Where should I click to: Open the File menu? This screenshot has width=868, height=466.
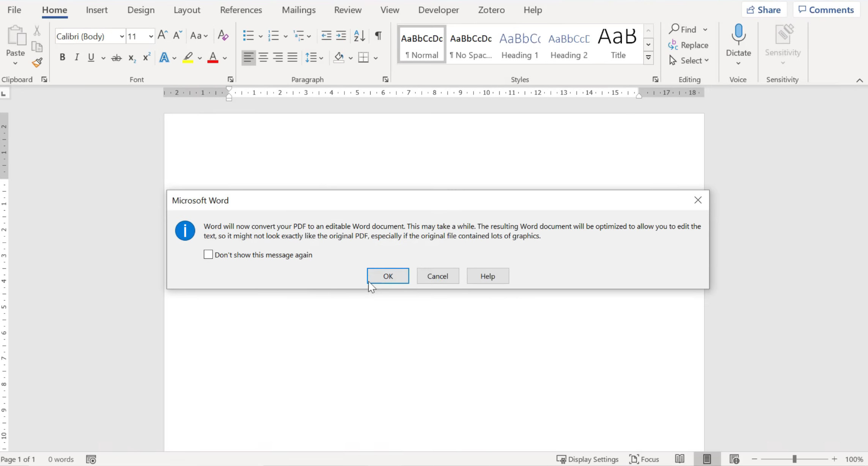(x=14, y=10)
